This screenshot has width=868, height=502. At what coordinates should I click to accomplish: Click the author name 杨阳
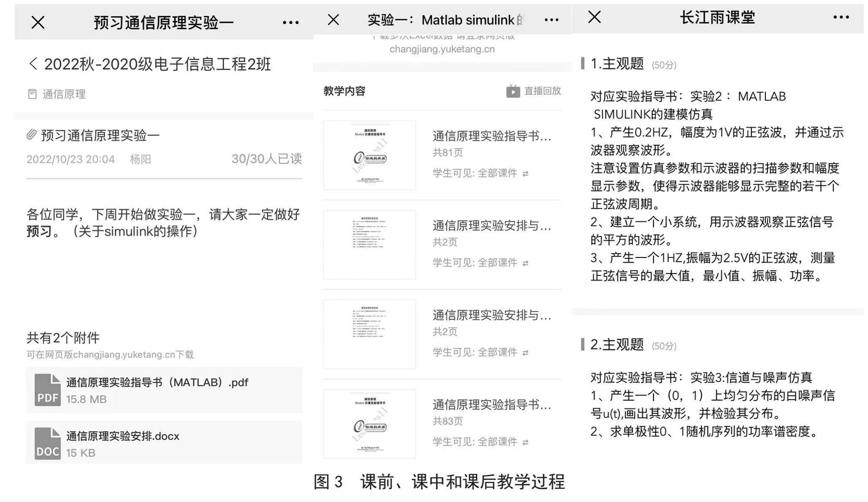tap(140, 159)
